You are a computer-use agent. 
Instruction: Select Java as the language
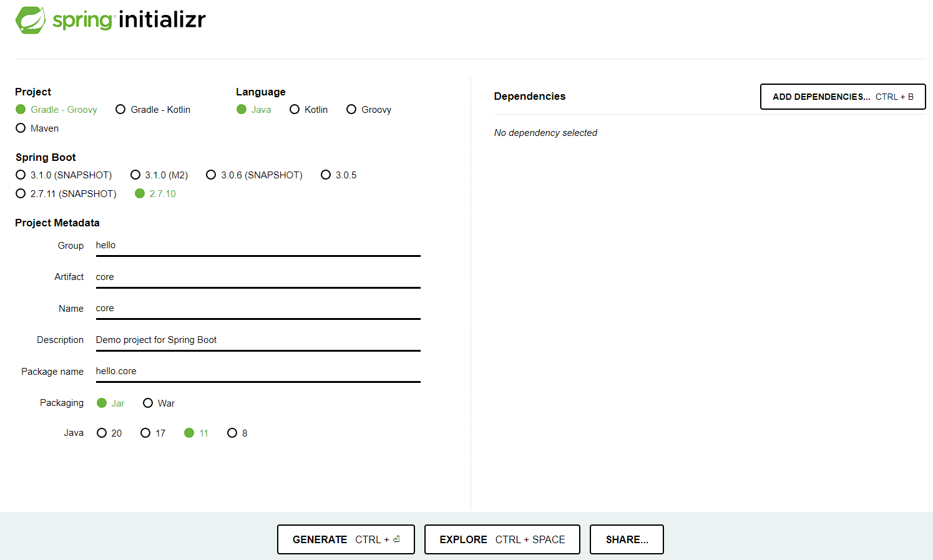[253, 110]
